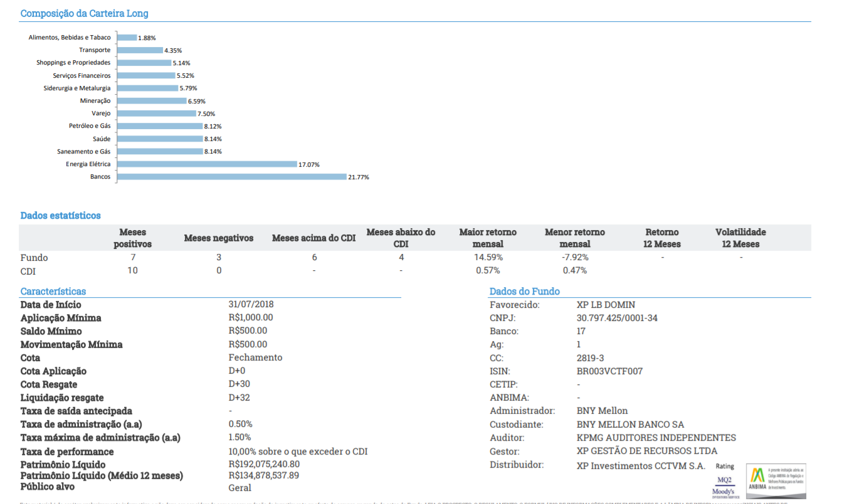845x504 pixels.
Task: Click the Volatilidade 12 Meses column header
Action: (x=740, y=238)
